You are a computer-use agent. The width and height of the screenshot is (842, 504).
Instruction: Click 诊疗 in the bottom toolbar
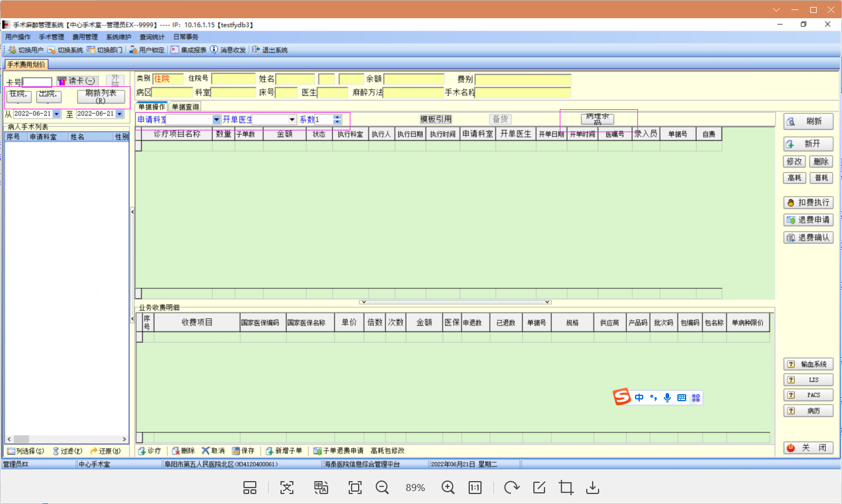point(149,451)
